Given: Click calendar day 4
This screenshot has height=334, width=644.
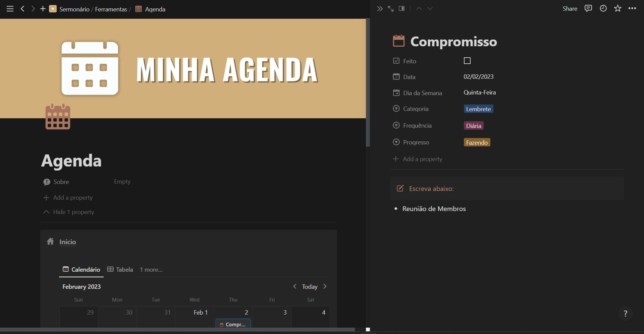Looking at the screenshot, I should click(x=311, y=317).
